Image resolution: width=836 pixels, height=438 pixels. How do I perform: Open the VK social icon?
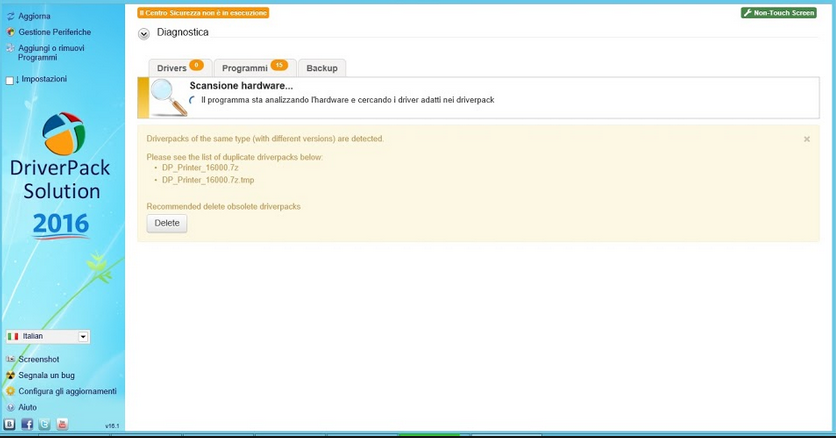tap(10, 424)
